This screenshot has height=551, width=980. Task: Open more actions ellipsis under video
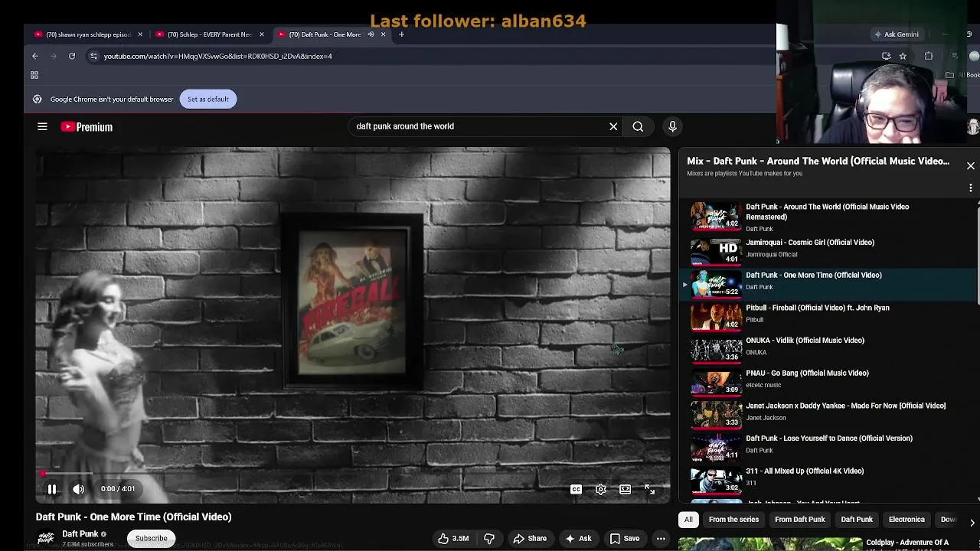[661, 539]
